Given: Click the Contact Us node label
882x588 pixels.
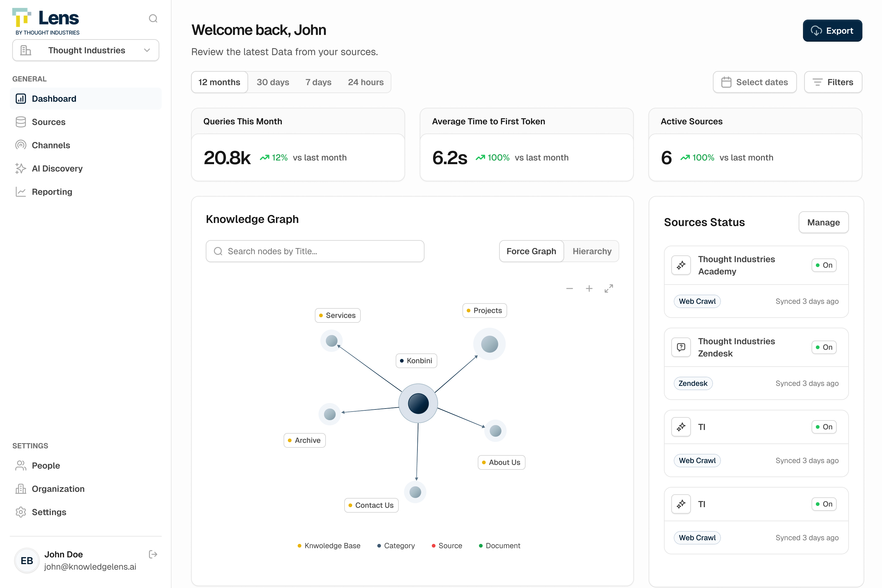Looking at the screenshot, I should [371, 505].
